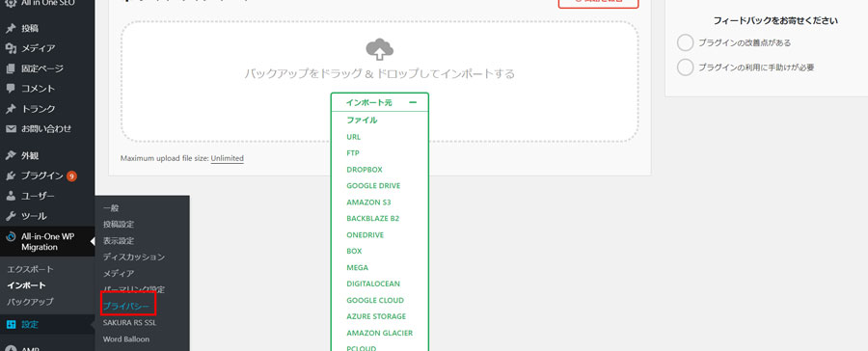Viewport: 868px width, 351px height.
Task: Click the cloud upload icon
Action: (380, 49)
